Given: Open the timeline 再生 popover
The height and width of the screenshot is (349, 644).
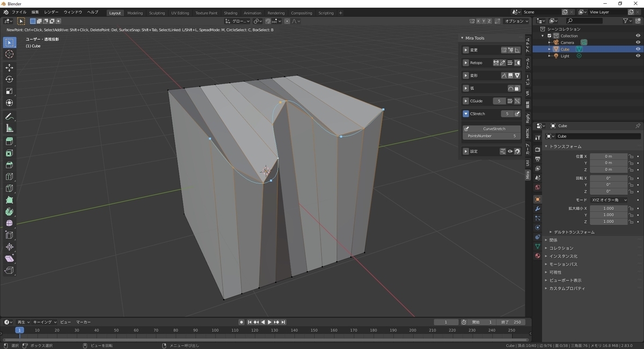Looking at the screenshot, I should pyautogui.click(x=23, y=322).
